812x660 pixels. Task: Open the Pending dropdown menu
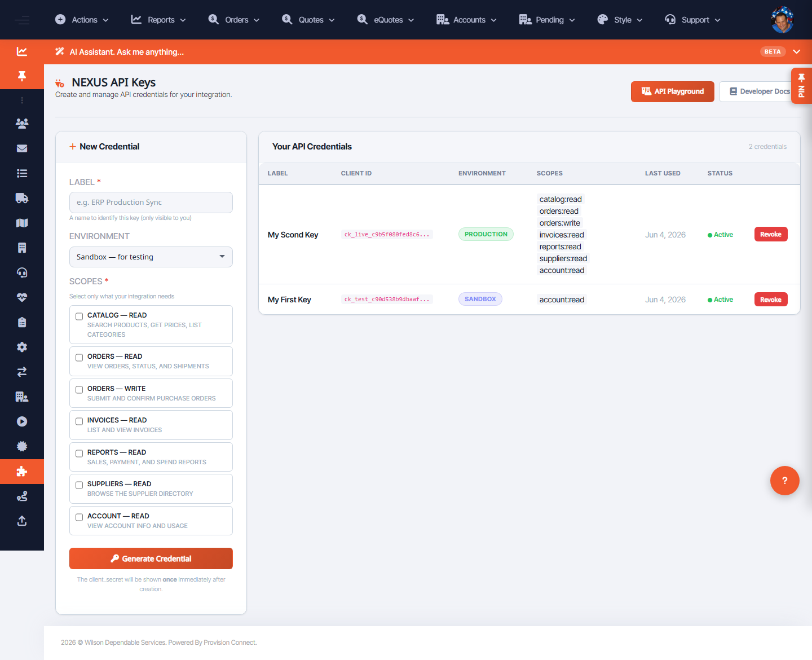pos(547,20)
